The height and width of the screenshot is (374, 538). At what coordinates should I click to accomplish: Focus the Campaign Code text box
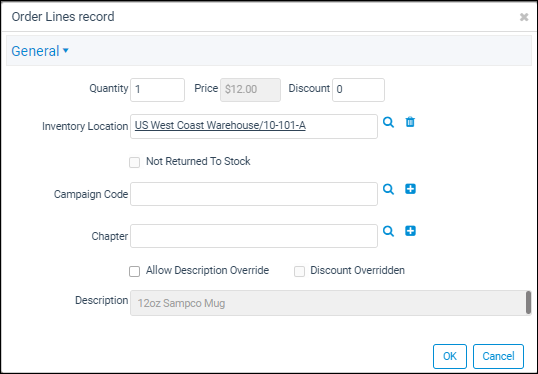[x=254, y=194]
